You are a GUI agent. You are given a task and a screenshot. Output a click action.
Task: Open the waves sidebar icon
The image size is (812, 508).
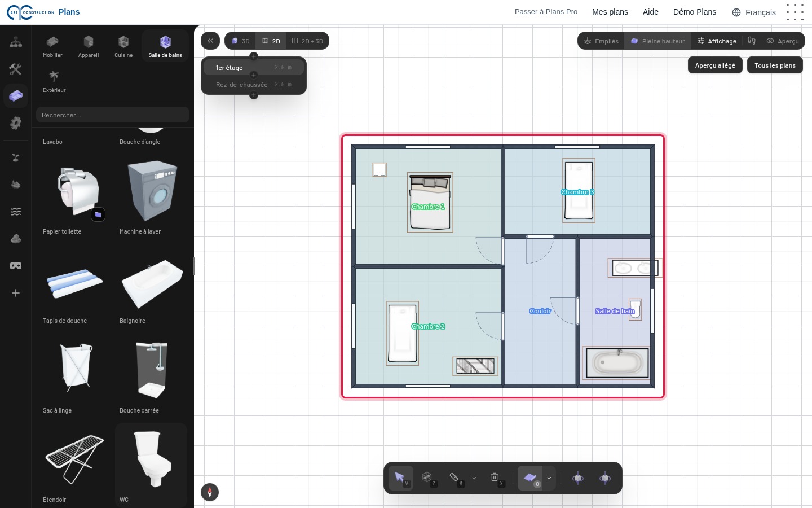tap(16, 212)
